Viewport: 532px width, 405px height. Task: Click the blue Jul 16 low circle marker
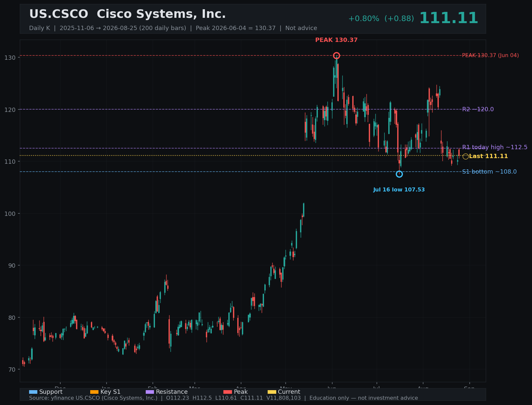pyautogui.click(x=399, y=174)
